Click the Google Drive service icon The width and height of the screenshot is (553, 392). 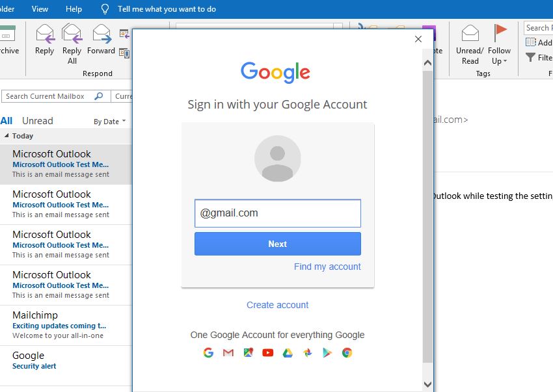[x=288, y=352]
